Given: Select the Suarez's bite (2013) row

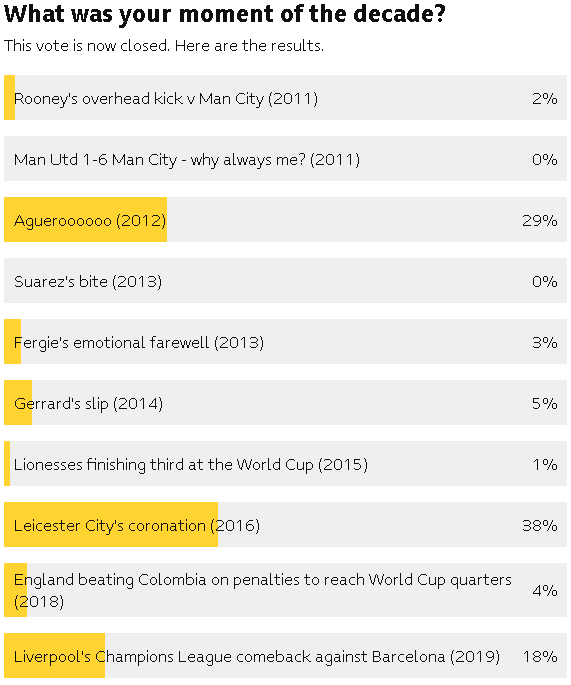Looking at the screenshot, I should (285, 280).
